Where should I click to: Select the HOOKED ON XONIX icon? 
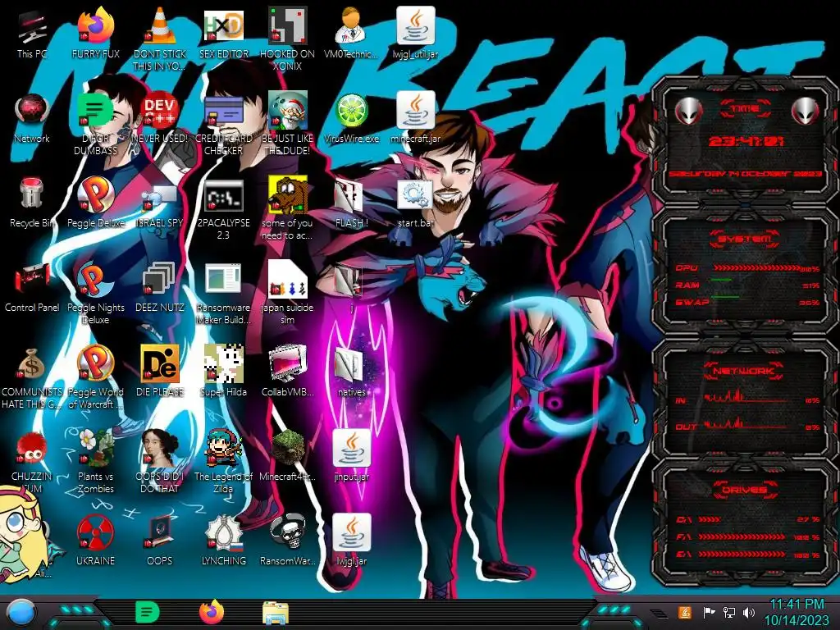pos(287,25)
